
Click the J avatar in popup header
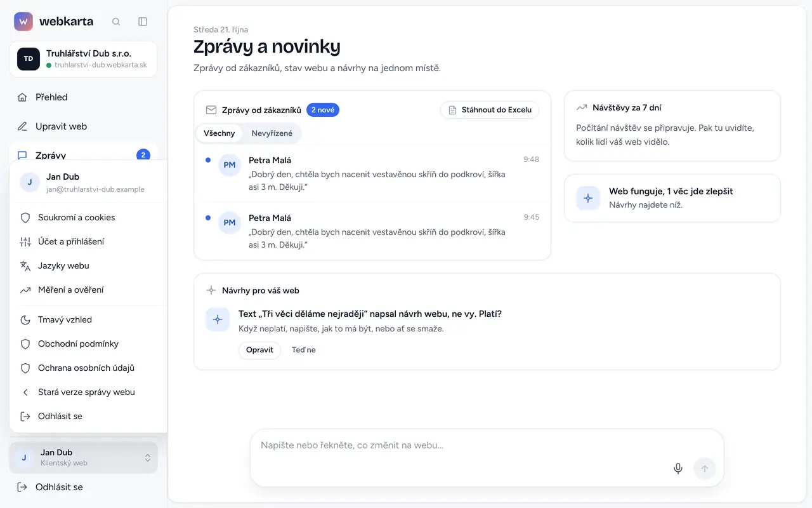pos(30,182)
